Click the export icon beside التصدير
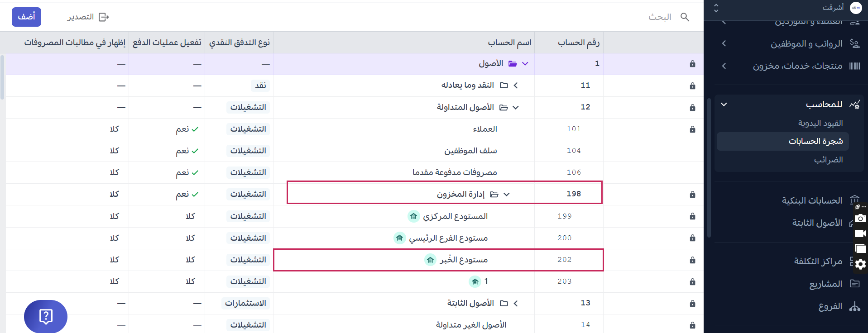The height and width of the screenshot is (333, 868). [104, 17]
